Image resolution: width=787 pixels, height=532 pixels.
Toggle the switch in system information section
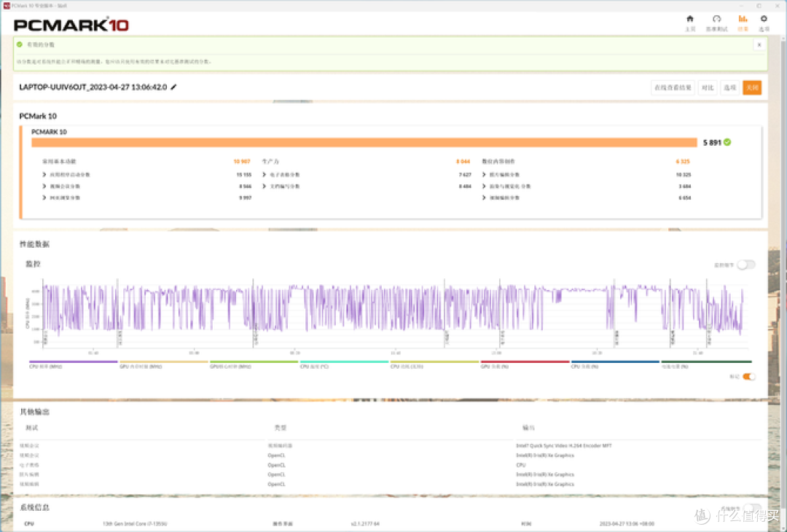click(751, 509)
